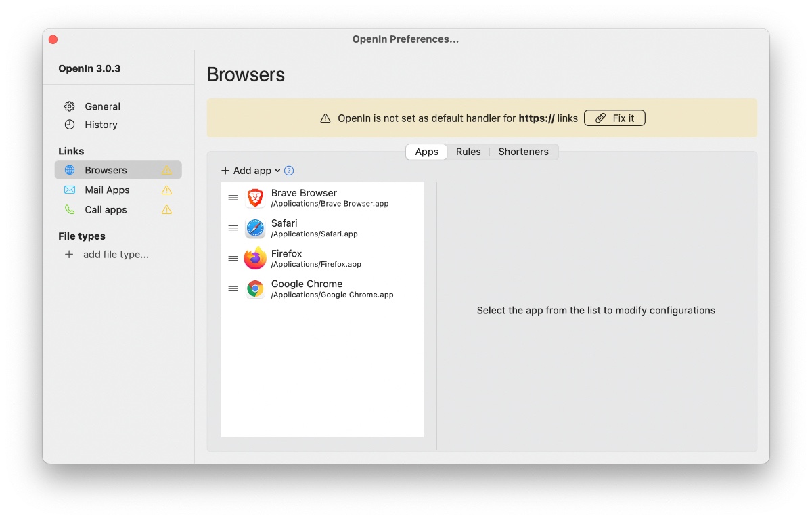Switch to the Rules tab

[468, 152]
